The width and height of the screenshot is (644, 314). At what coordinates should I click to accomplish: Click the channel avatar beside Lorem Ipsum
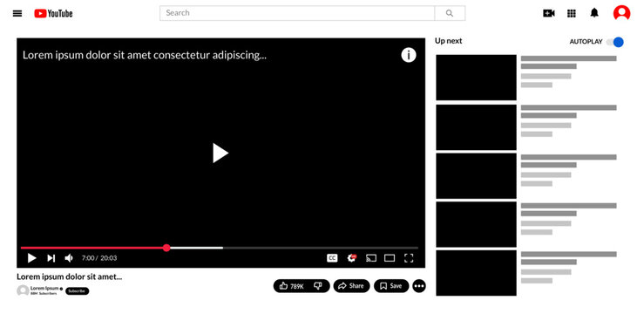(x=23, y=290)
